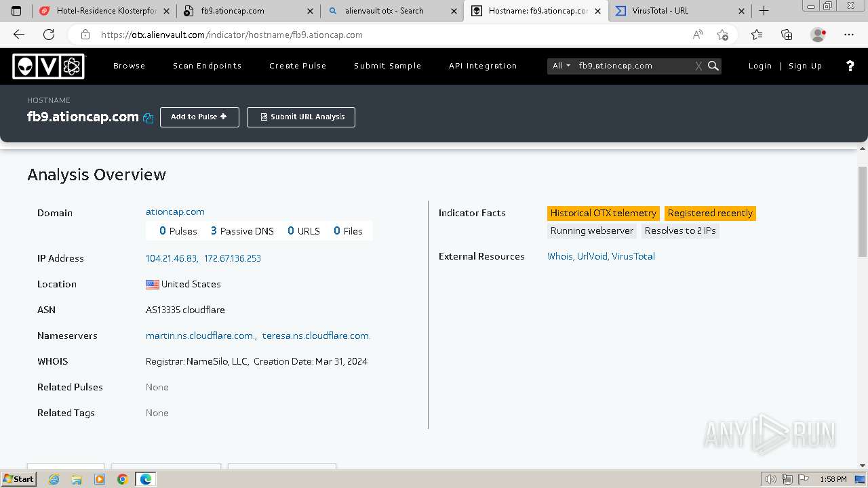
Task: Click the Add to Pulse button
Action: (x=199, y=117)
